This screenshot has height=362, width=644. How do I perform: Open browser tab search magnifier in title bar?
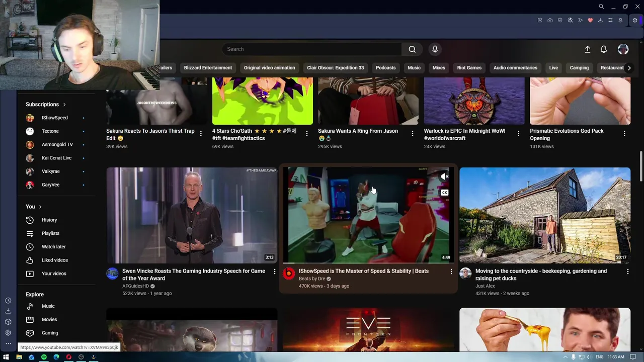click(x=601, y=7)
